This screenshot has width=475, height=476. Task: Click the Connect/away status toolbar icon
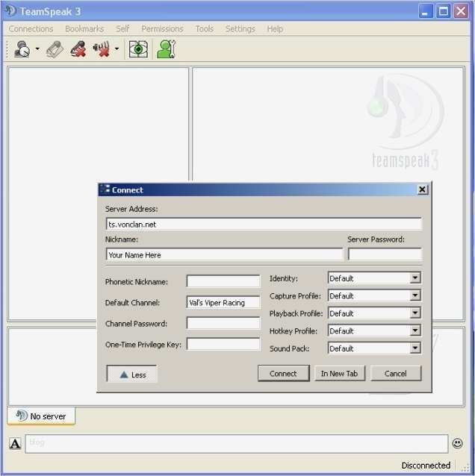[x=22, y=48]
